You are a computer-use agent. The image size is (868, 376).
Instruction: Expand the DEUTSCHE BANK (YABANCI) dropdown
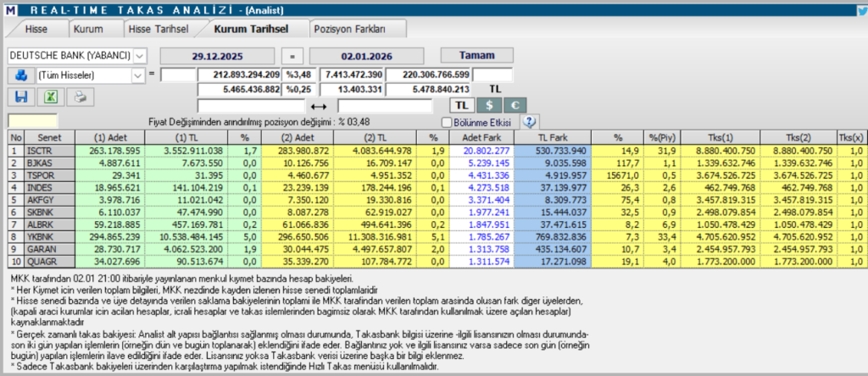click(x=139, y=55)
